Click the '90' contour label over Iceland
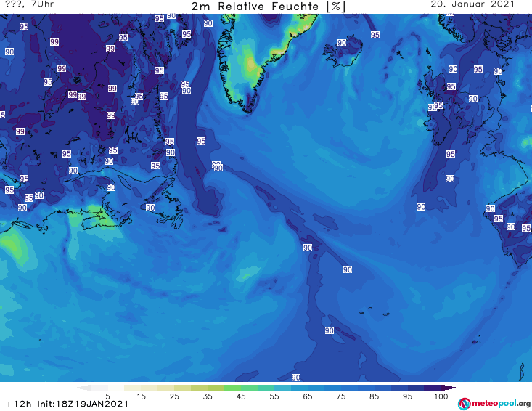This screenshot has width=532, height=411. 342,43
